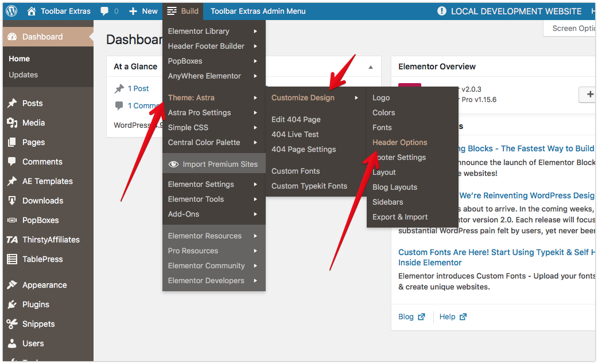598x364 pixels.
Task: Open the 1 Post link
Action: pyautogui.click(x=138, y=89)
